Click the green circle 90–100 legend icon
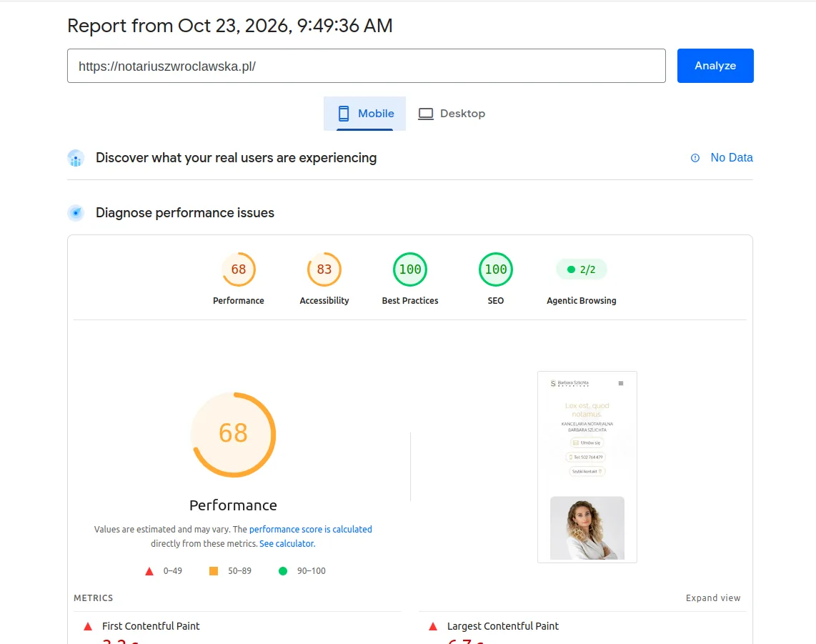The height and width of the screenshot is (644, 816). tap(283, 571)
